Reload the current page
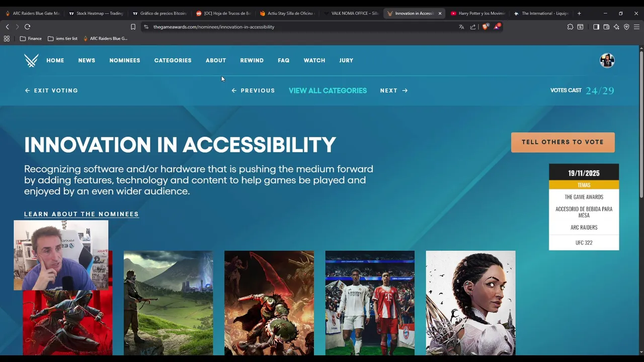Screen dimensions: 644x362 tap(27, 27)
